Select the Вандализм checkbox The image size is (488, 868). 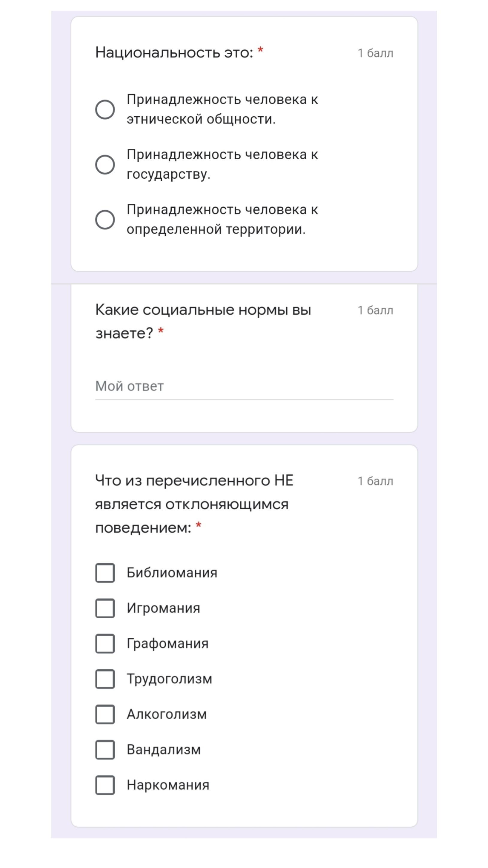pyautogui.click(x=105, y=750)
